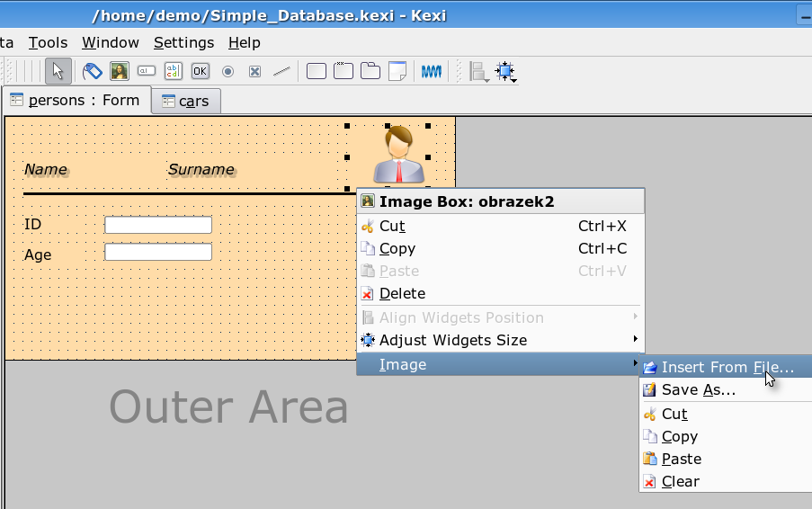Choose the Tab Widget container tool

click(370, 71)
